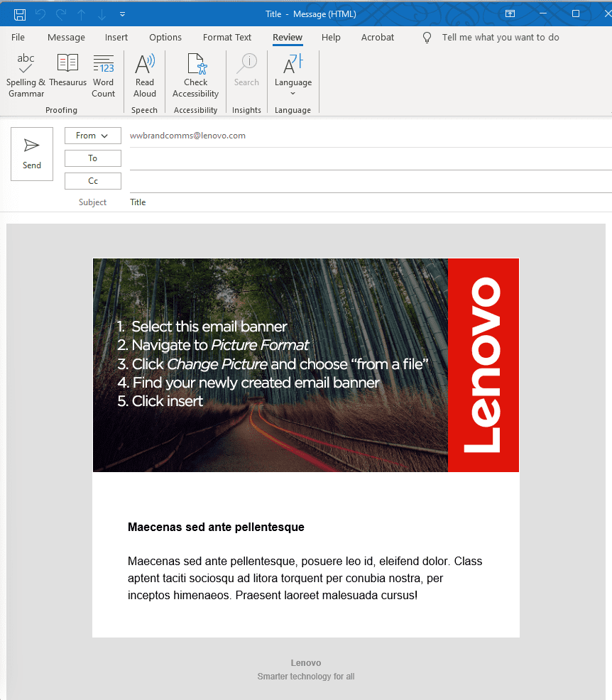Start Read Aloud speech
This screenshot has width=612, height=700.
coord(145,76)
